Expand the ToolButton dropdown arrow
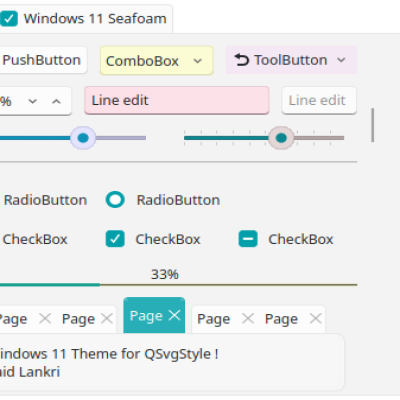The height and width of the screenshot is (400, 400). click(341, 60)
